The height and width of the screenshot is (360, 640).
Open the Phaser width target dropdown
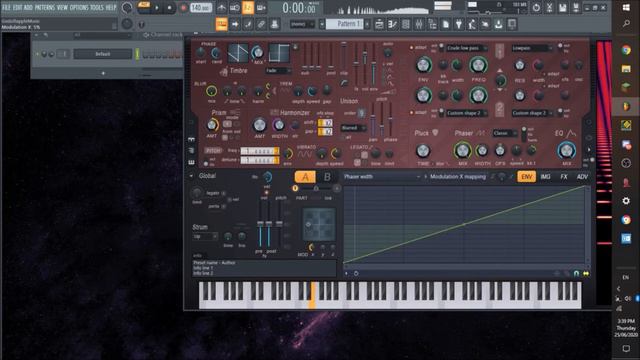coord(382,177)
